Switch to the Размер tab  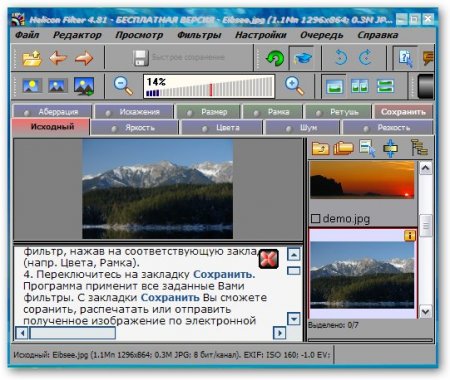pos(208,112)
